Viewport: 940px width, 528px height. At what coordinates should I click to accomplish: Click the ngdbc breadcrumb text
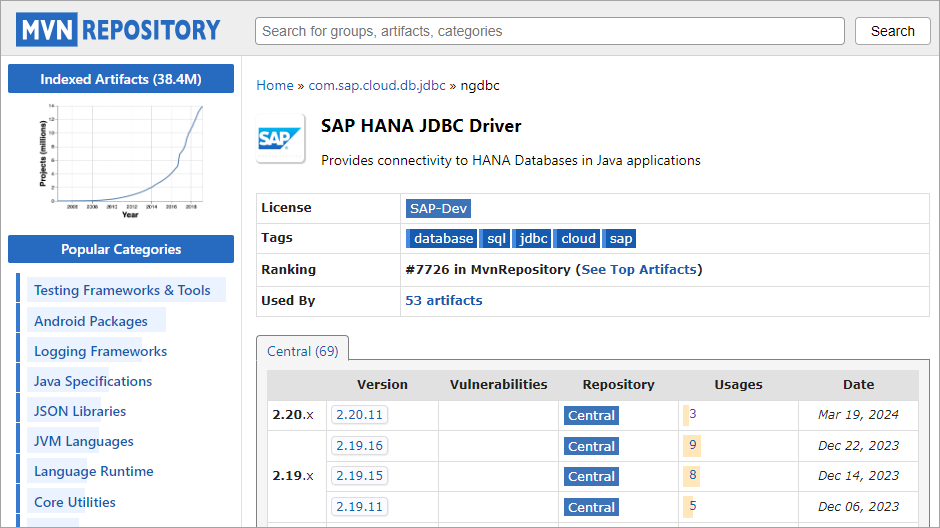480,86
